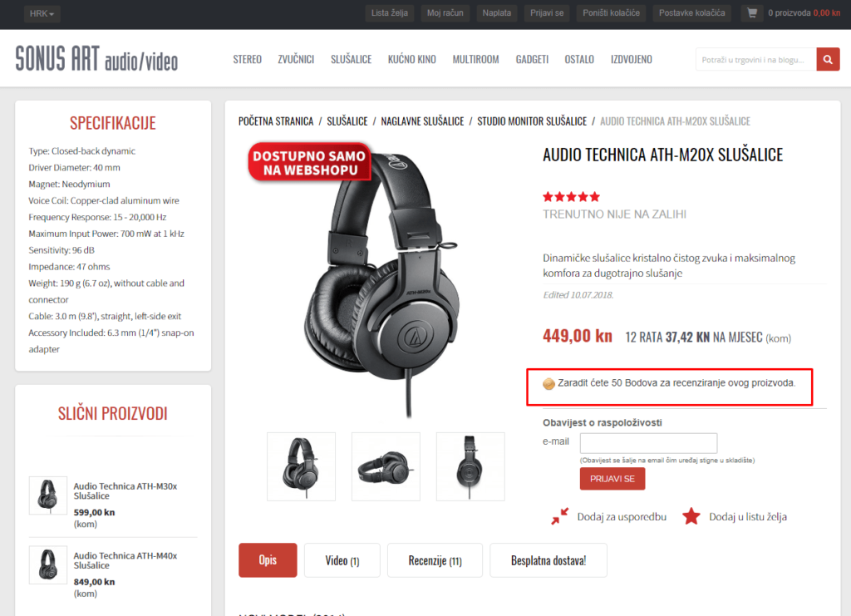The width and height of the screenshot is (851, 616).
Task: Go to Studio Monitor Slušalice breadcrumb
Action: pos(532,121)
